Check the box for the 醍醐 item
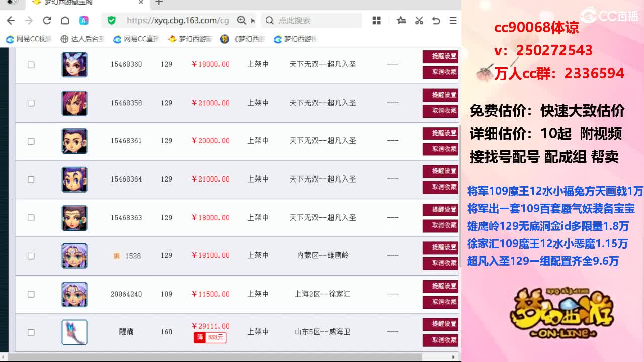This screenshot has width=644, height=362. pos(31,332)
